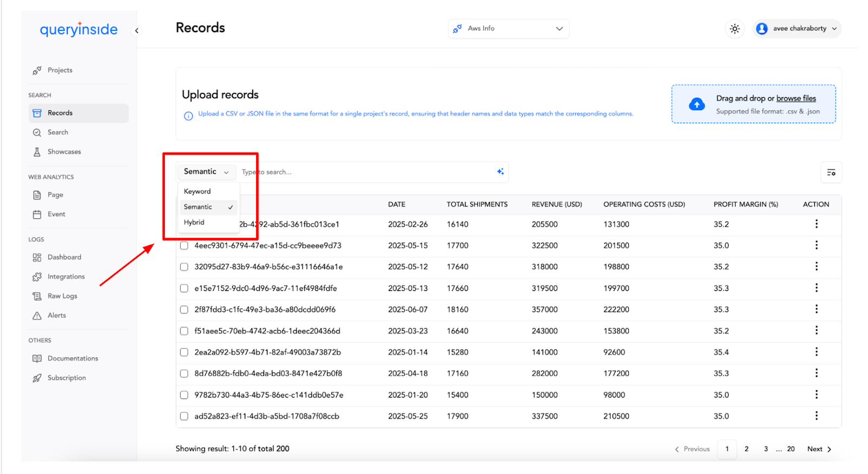This screenshot has width=868, height=474.
Task: Click the browse files link
Action: click(796, 98)
